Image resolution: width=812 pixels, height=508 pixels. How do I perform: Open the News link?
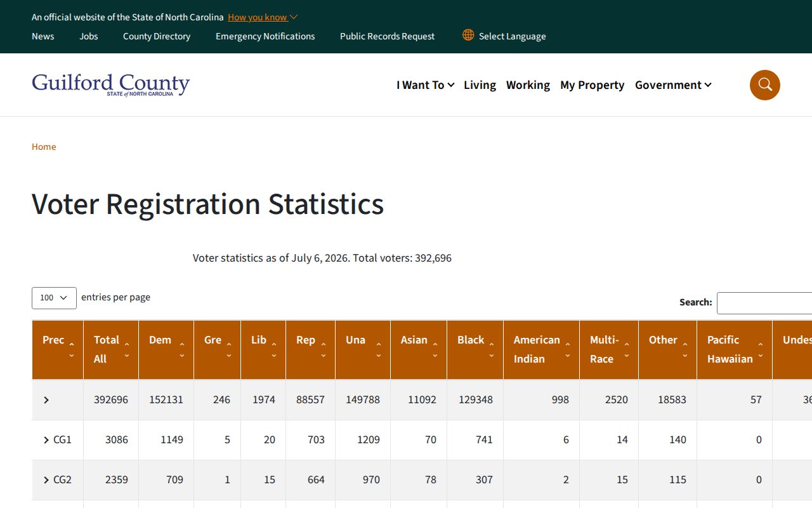43,36
